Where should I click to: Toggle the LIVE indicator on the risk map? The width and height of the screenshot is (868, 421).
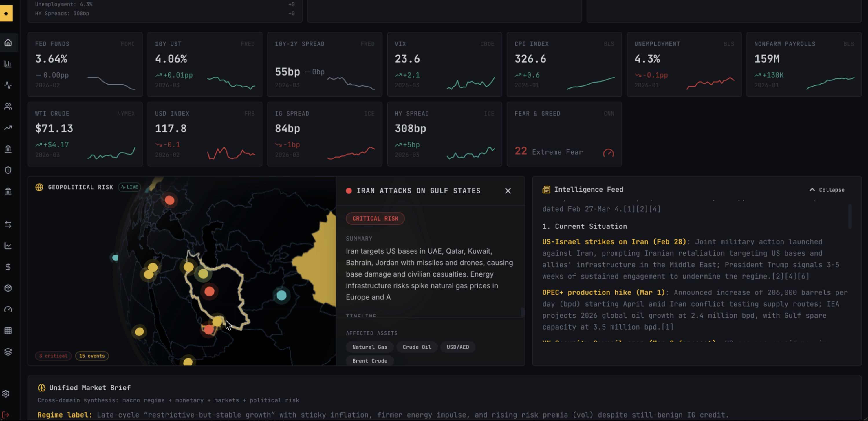coord(129,187)
